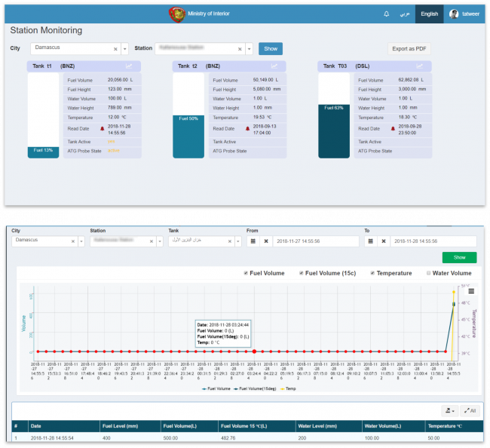Click the notification bell in the header
The width and height of the screenshot is (490, 448).
point(387,14)
